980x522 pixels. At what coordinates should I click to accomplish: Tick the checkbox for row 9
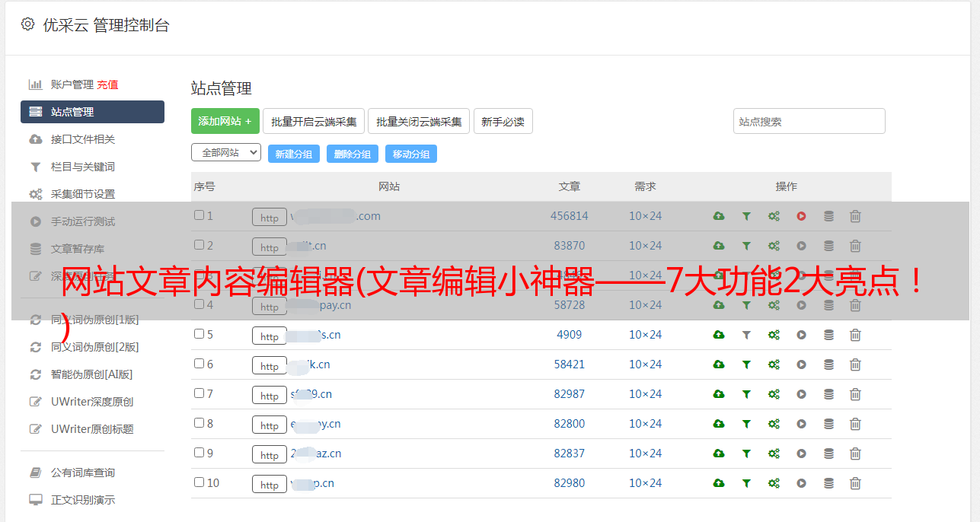coord(199,453)
